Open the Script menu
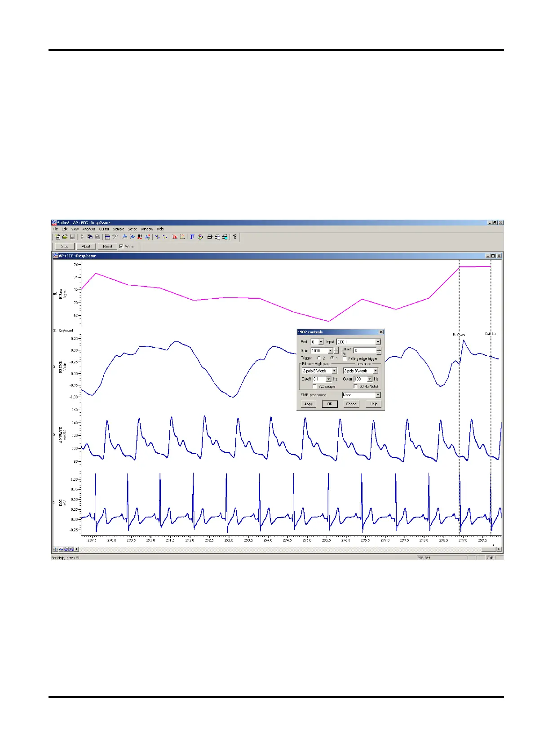 [132, 229]
